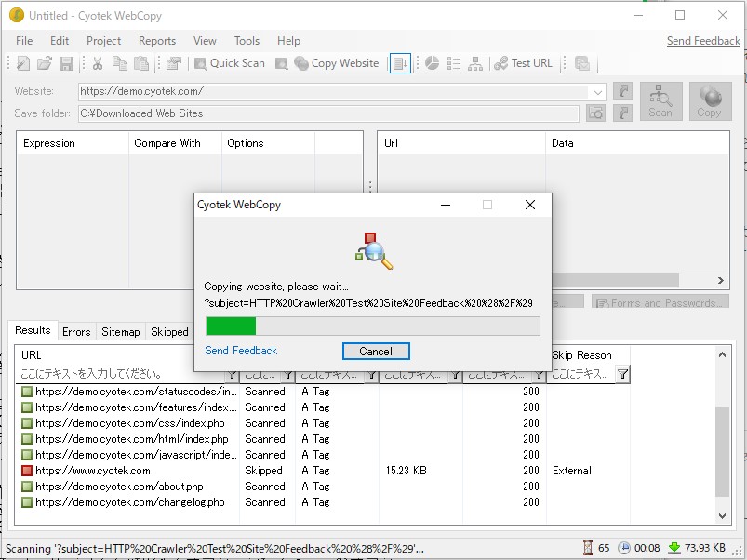The width and height of the screenshot is (747, 560).
Task: Switch to the Skipped tab
Action: pos(169,332)
